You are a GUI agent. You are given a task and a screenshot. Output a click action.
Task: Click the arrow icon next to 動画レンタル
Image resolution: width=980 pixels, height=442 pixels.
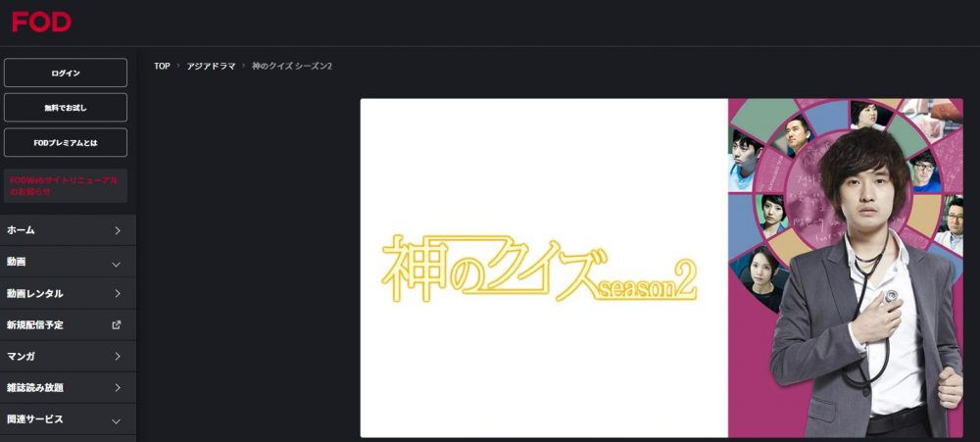coord(117,293)
